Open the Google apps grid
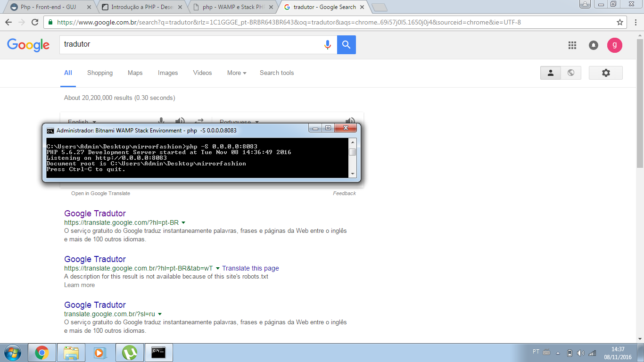The height and width of the screenshot is (362, 644). 572,45
